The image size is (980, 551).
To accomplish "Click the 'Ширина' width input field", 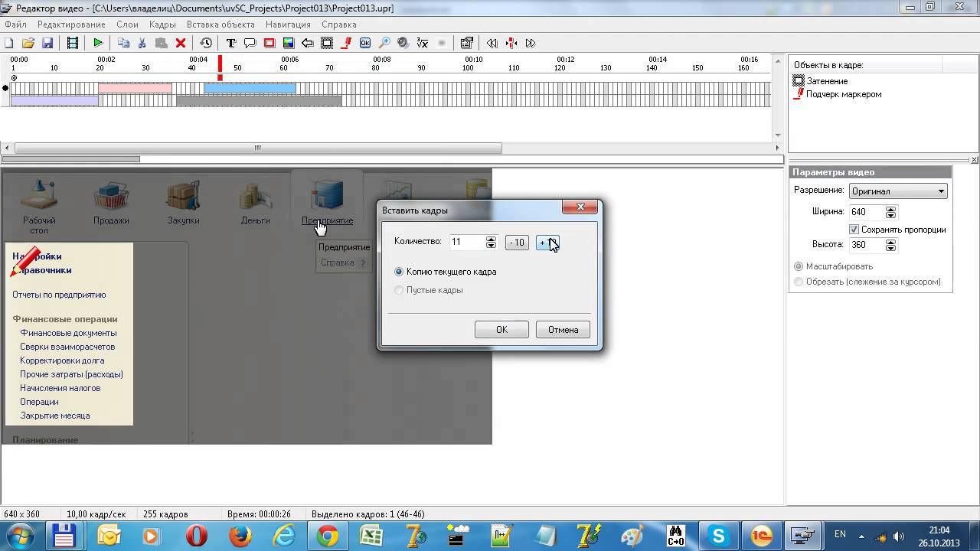I will [867, 212].
